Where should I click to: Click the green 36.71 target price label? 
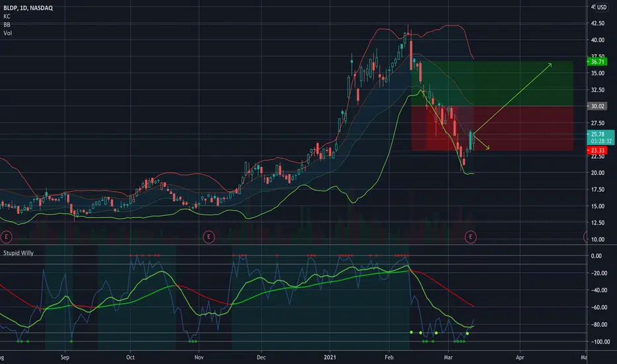597,62
